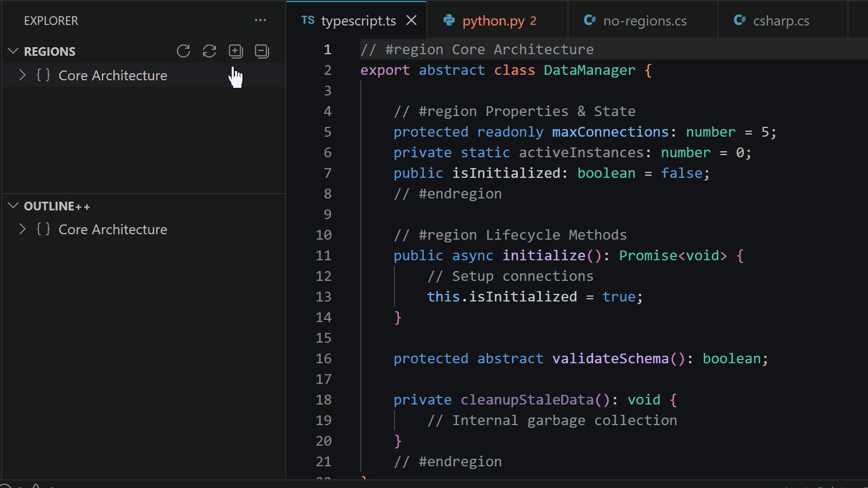Collapse the OUTLINE++ section chevron
Screen dimensions: 868x488
pyautogui.click(x=14, y=206)
